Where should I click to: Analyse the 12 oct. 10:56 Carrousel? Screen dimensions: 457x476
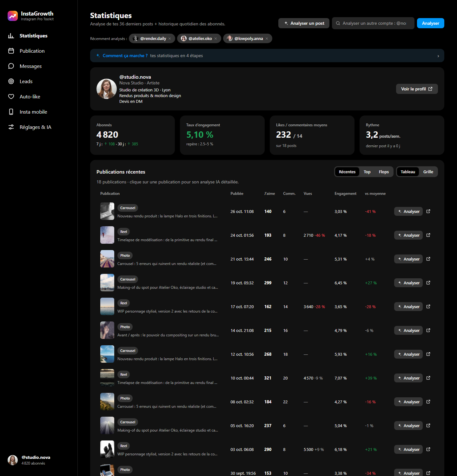[x=408, y=354]
